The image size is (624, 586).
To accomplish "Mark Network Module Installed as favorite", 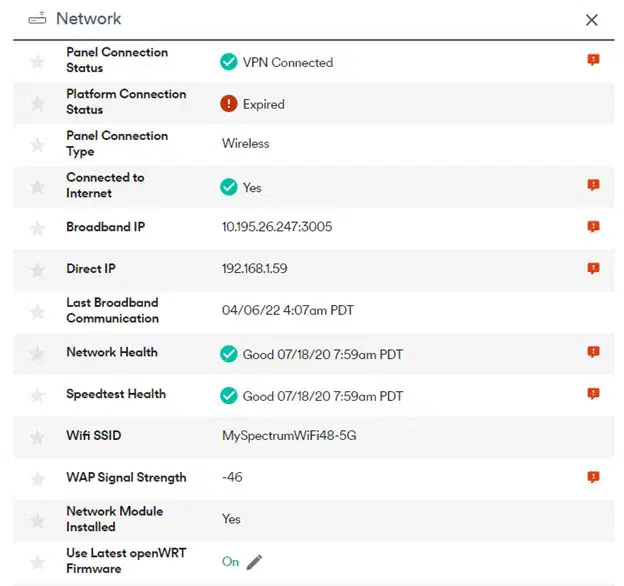I will point(37,520).
